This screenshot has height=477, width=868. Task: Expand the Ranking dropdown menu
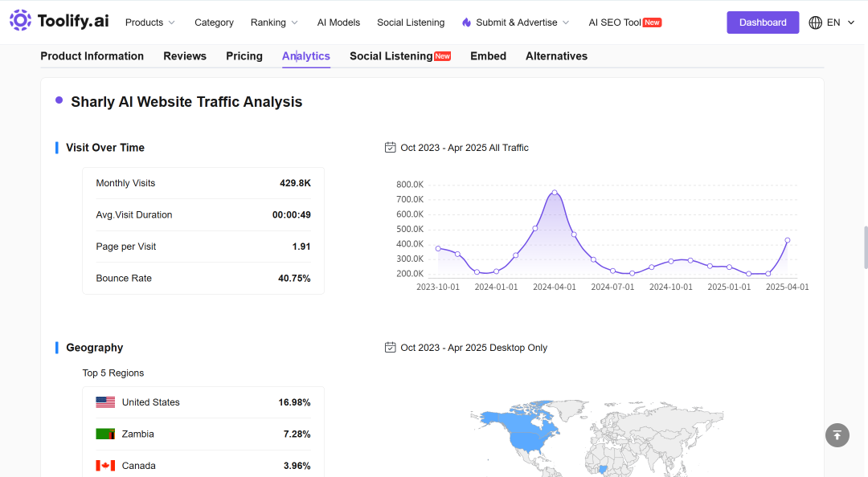tap(274, 22)
